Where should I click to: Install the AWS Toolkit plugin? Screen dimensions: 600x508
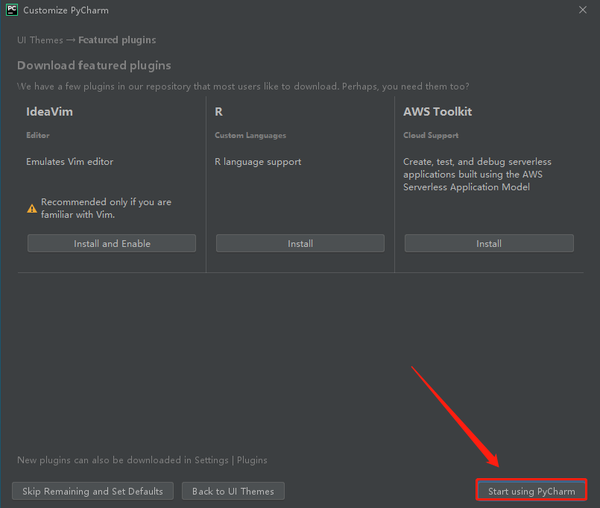pyautogui.click(x=489, y=243)
